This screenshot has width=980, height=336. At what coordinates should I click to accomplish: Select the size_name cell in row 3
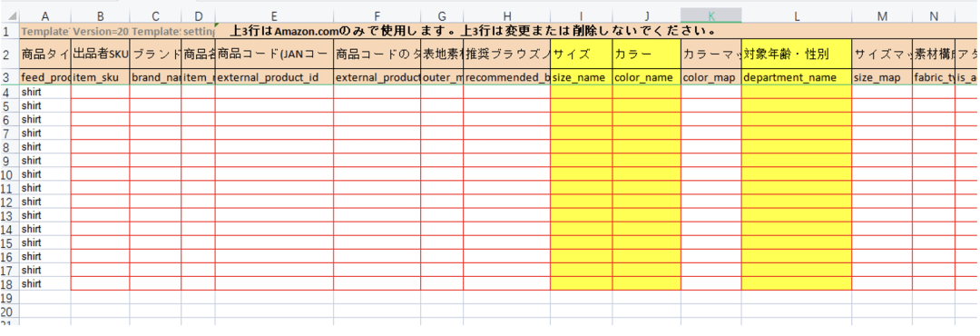[x=582, y=77]
